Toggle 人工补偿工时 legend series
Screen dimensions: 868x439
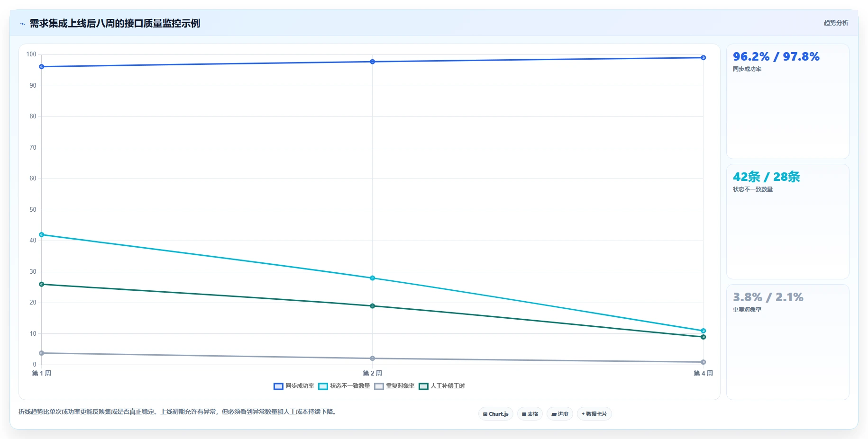(x=442, y=386)
